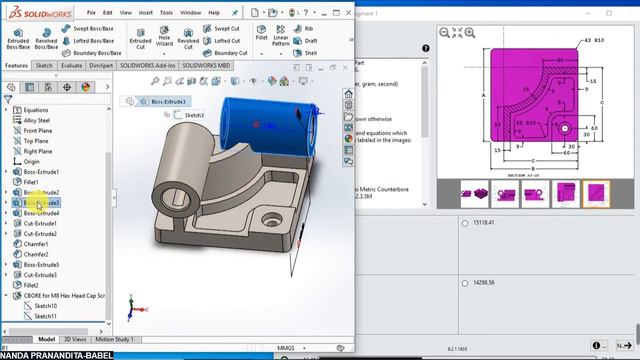The width and height of the screenshot is (640, 360).
Task: Open the first isometric drawing thumbnail
Action: [475, 194]
